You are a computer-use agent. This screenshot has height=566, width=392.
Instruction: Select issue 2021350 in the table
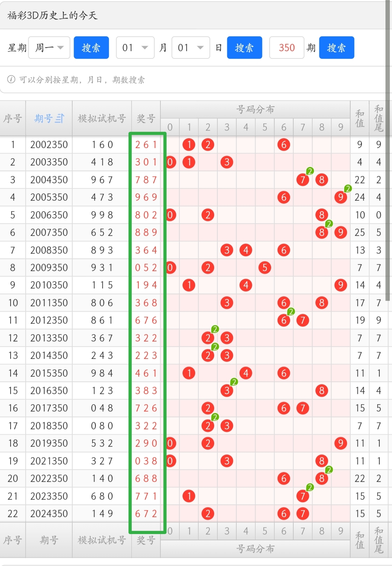click(x=49, y=461)
